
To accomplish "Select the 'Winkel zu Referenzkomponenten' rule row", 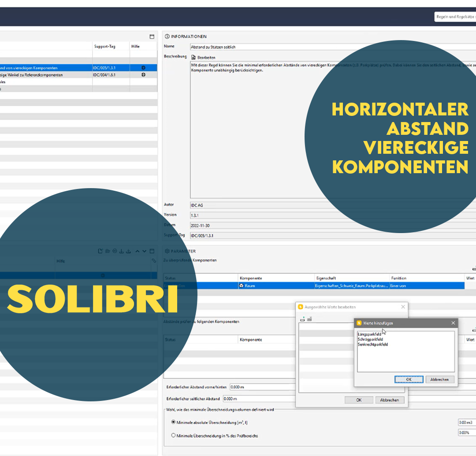I will (78, 74).
